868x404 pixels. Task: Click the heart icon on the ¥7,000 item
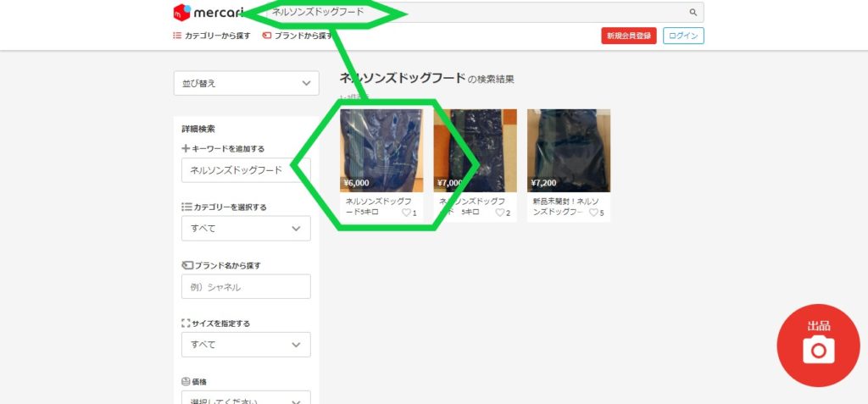click(500, 213)
